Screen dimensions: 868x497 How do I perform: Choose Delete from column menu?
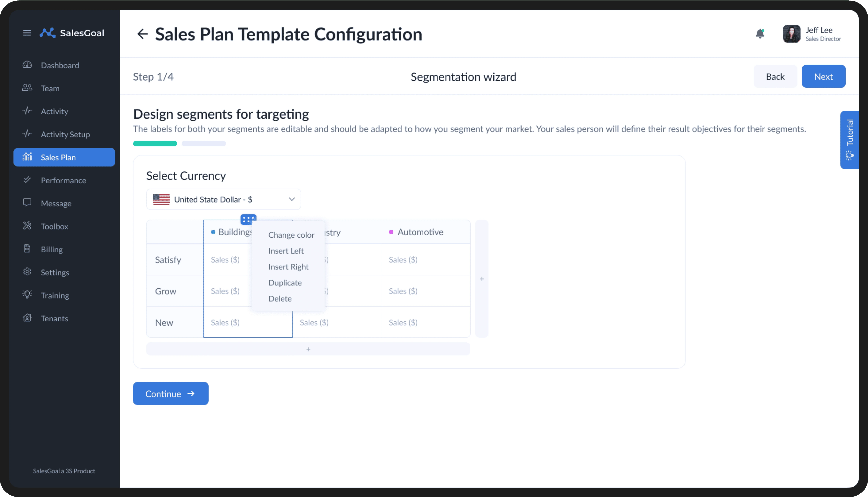pyautogui.click(x=280, y=299)
